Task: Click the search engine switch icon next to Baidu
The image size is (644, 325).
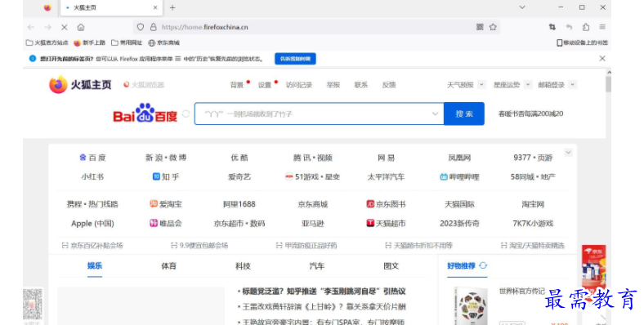Action: pos(186,114)
